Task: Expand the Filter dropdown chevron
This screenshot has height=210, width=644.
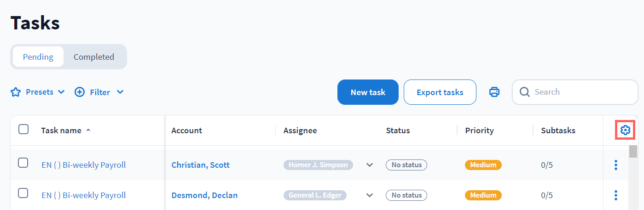Action: 120,92
